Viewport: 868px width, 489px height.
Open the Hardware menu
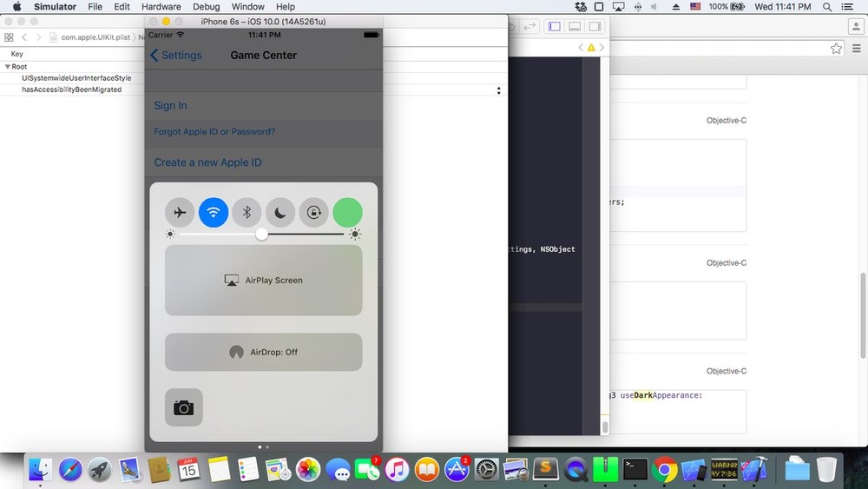pos(161,7)
